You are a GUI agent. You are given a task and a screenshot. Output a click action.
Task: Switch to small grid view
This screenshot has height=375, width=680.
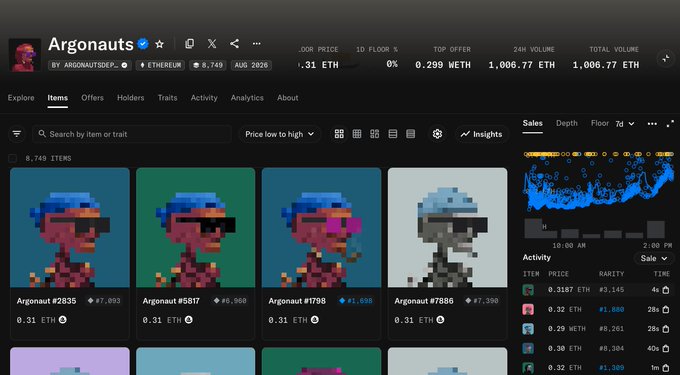point(357,134)
